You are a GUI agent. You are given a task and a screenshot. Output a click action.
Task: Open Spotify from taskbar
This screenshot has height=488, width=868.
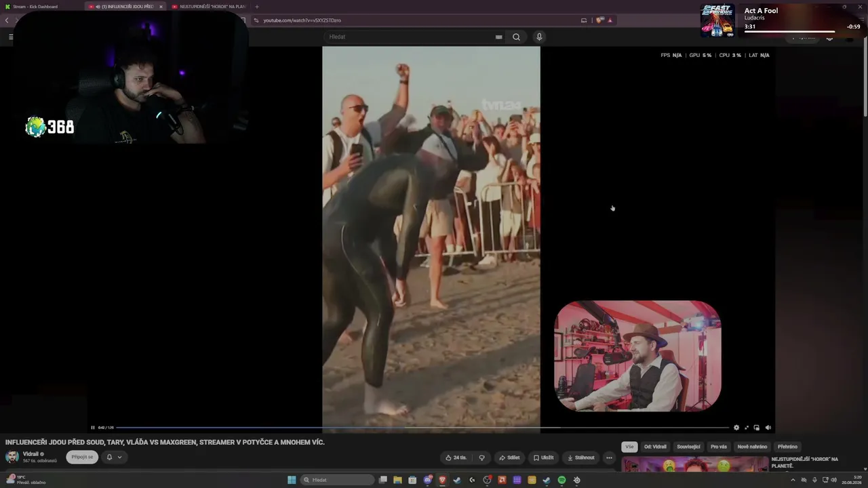pyautogui.click(x=562, y=480)
